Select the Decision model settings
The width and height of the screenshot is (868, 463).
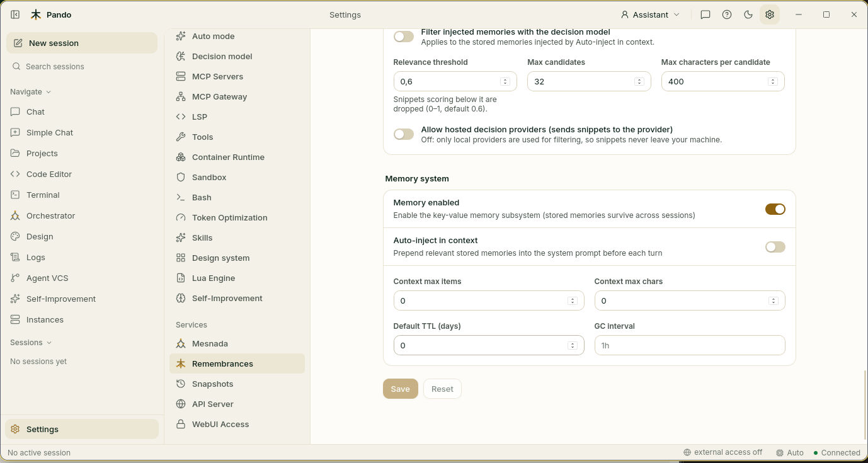(x=237, y=56)
